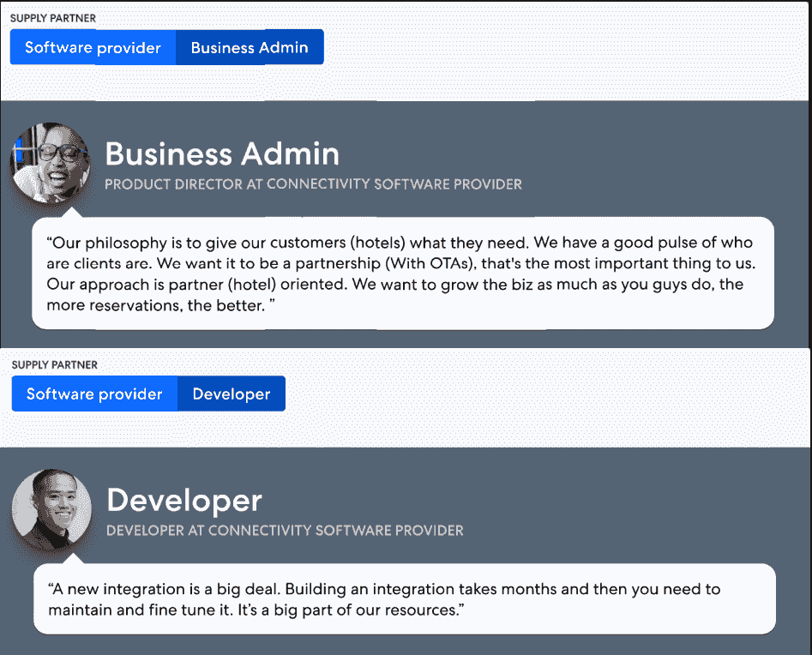Image resolution: width=812 pixels, height=655 pixels.
Task: Select the Software provider tag beside Developer tag
Action: pos(94,394)
